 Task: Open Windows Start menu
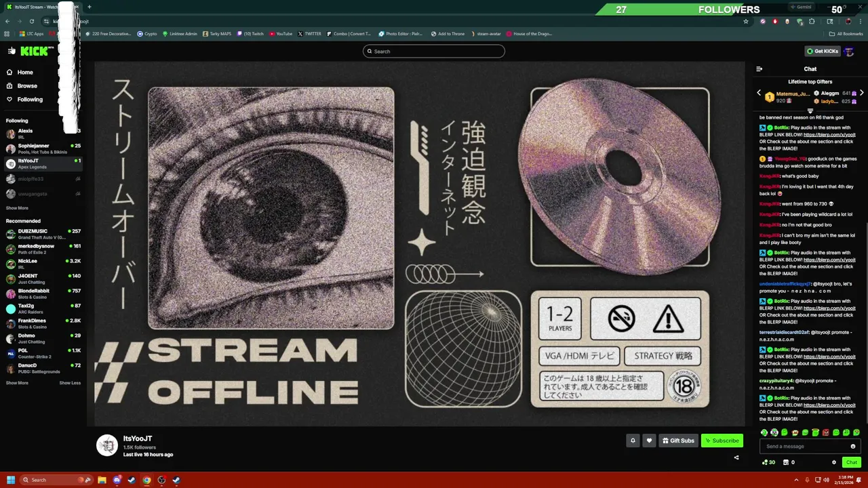coord(10,480)
